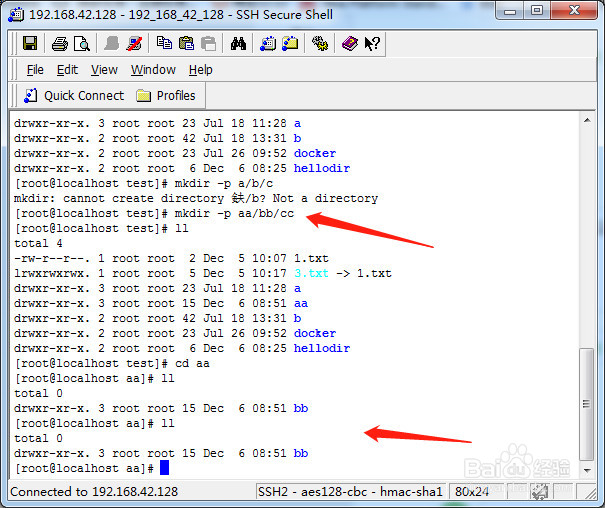Click the window title '192.168.42.128 - 192_168_42_128'
605x508 pixels.
pyautogui.click(x=127, y=15)
